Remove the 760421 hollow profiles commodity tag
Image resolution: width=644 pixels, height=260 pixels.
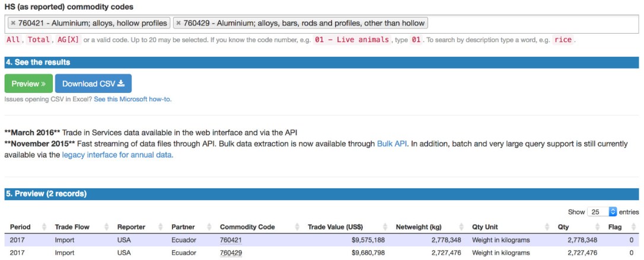pos(13,23)
